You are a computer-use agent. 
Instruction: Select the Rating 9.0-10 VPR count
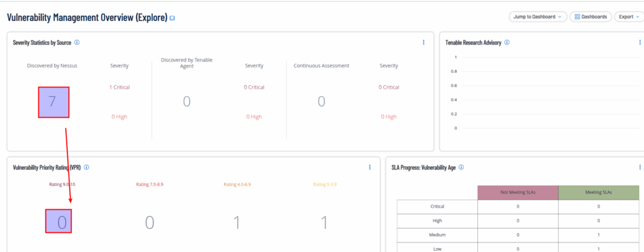[x=62, y=222]
